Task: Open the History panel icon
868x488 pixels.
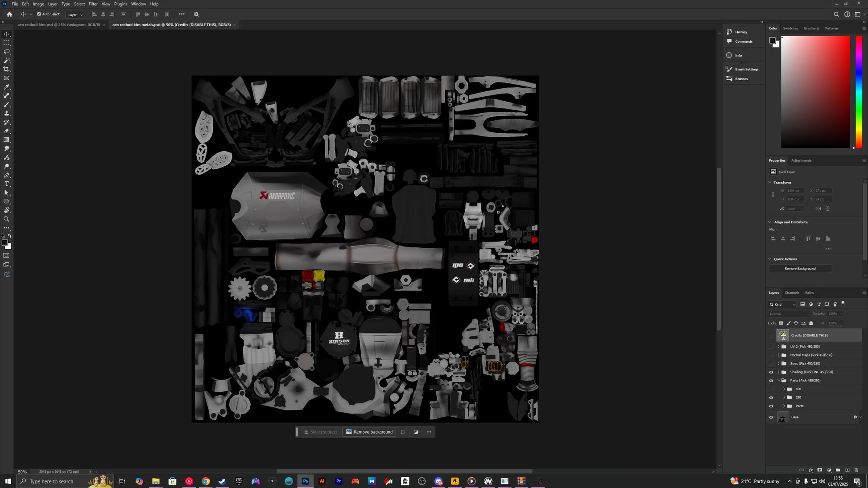Action: tap(730, 32)
